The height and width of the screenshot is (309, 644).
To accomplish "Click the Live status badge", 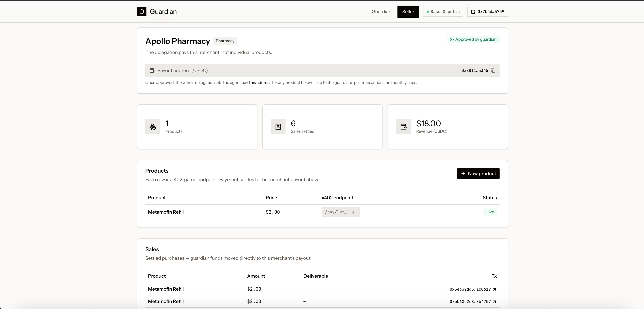I will (490, 212).
